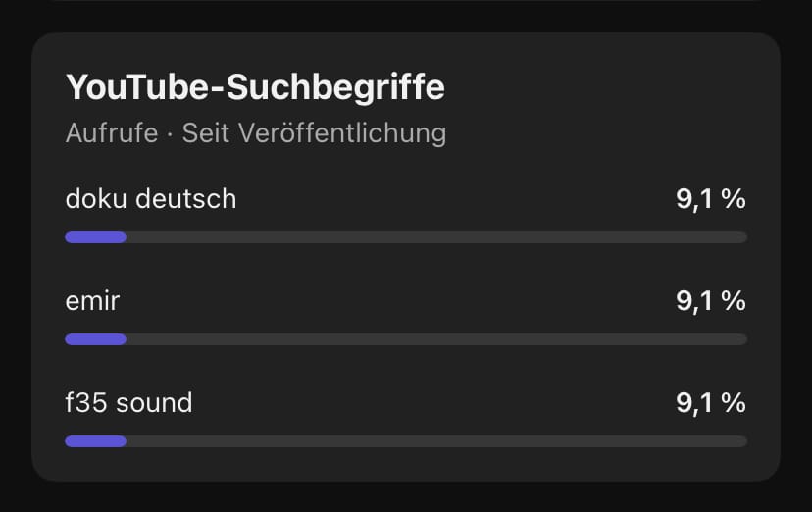Select the Seit Veröffentlichung time range text
Viewport: 812px width, 512px height.
pyautogui.click(x=315, y=133)
